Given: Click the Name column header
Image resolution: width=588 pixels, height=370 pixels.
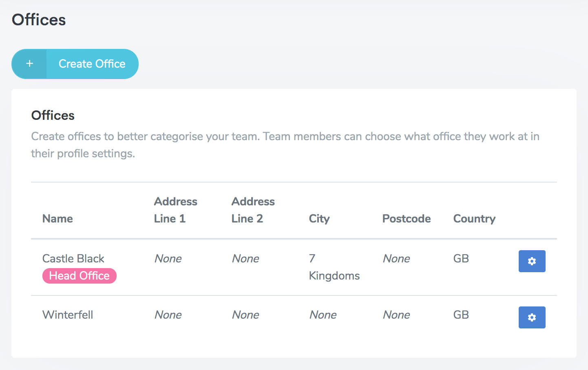Looking at the screenshot, I should (57, 219).
